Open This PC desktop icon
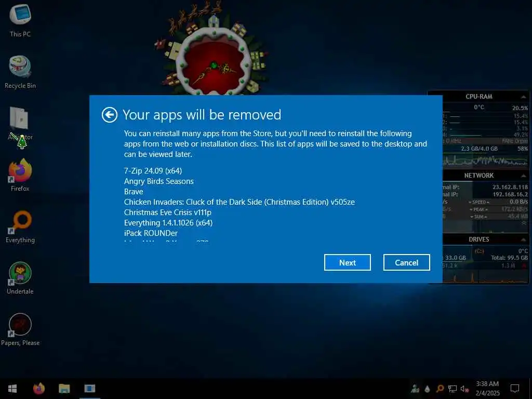This screenshot has height=399, width=532. [x=20, y=20]
